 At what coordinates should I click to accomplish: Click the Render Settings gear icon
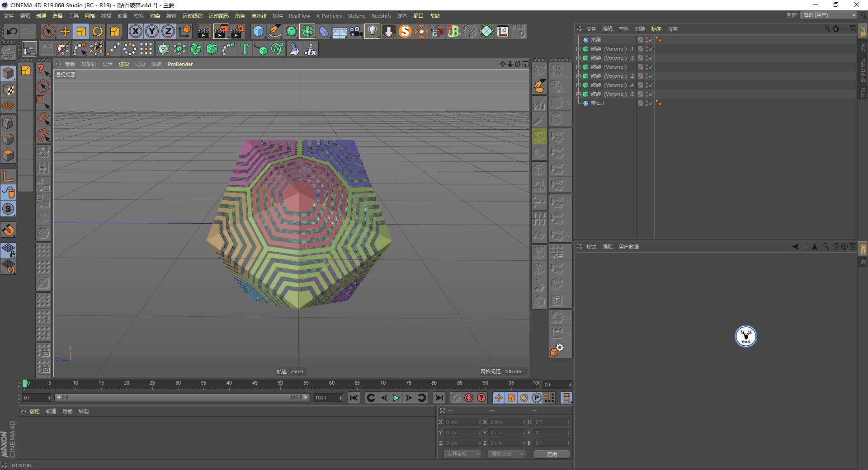[237, 31]
